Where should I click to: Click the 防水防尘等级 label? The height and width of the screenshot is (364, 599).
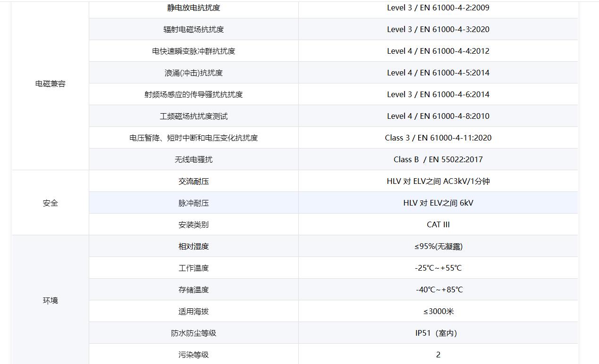click(x=194, y=333)
